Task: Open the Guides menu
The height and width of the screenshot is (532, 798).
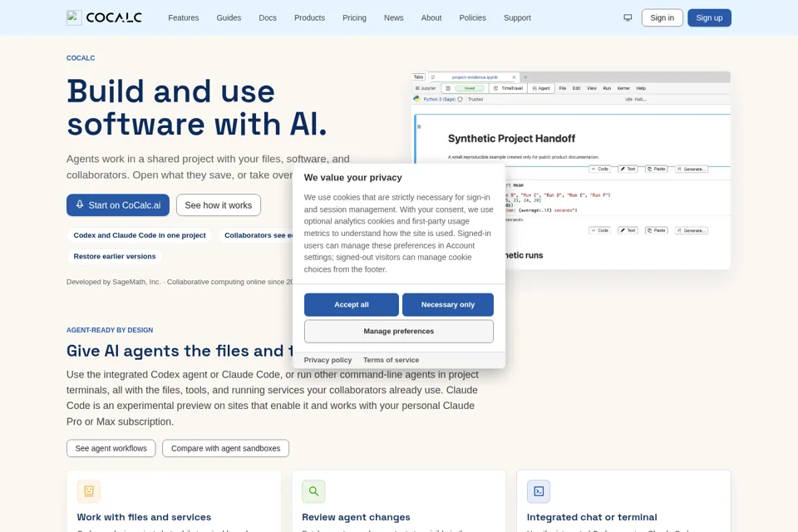Action: [229, 17]
